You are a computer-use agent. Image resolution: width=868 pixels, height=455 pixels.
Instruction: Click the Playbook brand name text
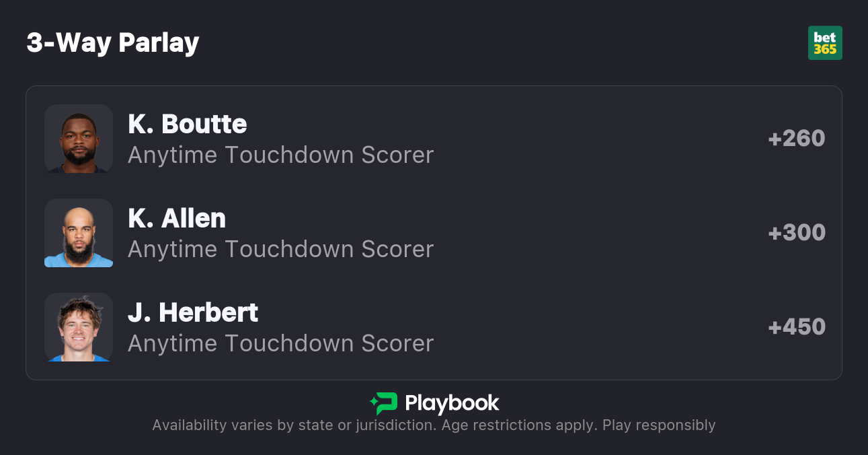(x=452, y=403)
